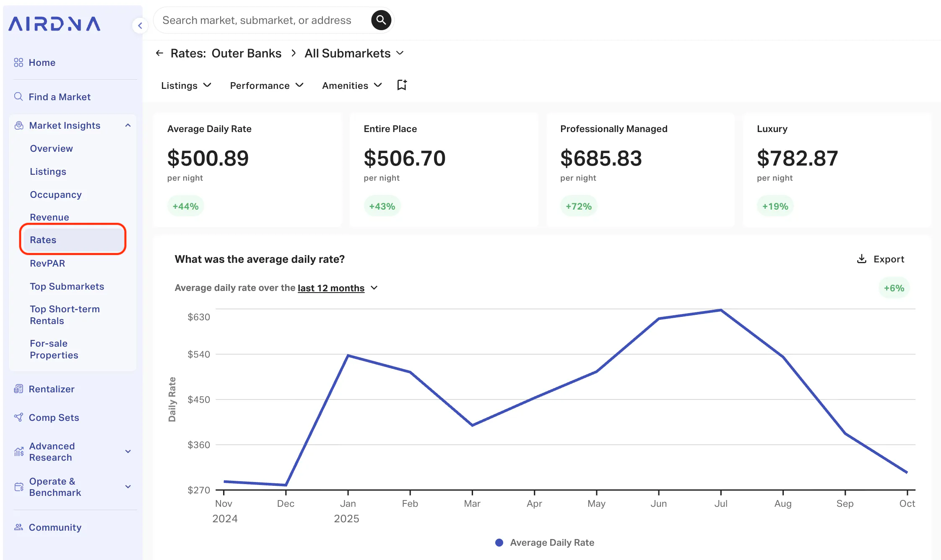
Task: Click the +44% change badge
Action: coord(186,206)
